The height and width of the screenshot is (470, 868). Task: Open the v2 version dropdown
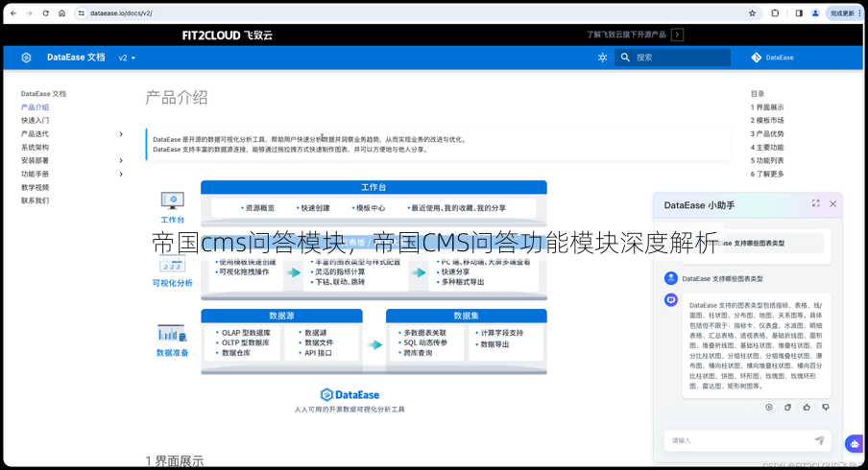(127, 58)
